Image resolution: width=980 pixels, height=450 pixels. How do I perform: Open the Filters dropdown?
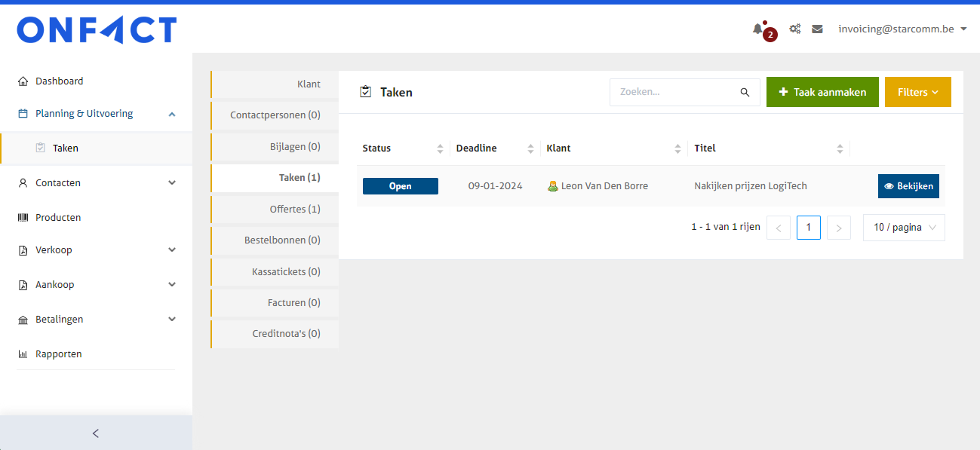click(917, 92)
